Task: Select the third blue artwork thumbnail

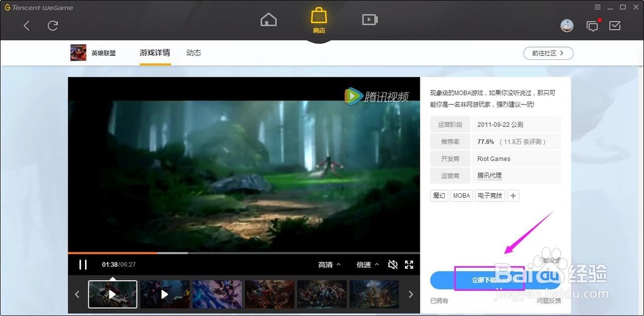Action: pos(217,294)
